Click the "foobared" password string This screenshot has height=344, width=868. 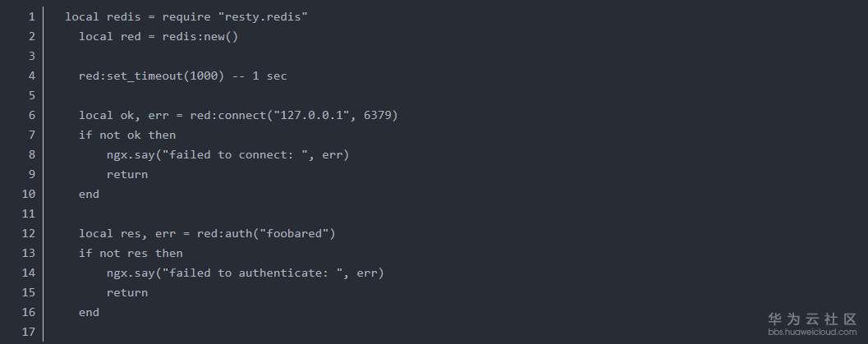point(296,233)
